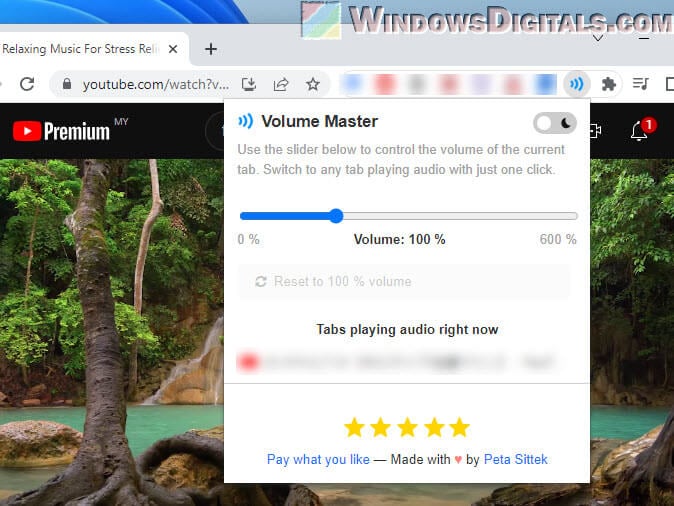Click the youtube.com address bar URL
The width and height of the screenshot is (674, 506).
(156, 84)
